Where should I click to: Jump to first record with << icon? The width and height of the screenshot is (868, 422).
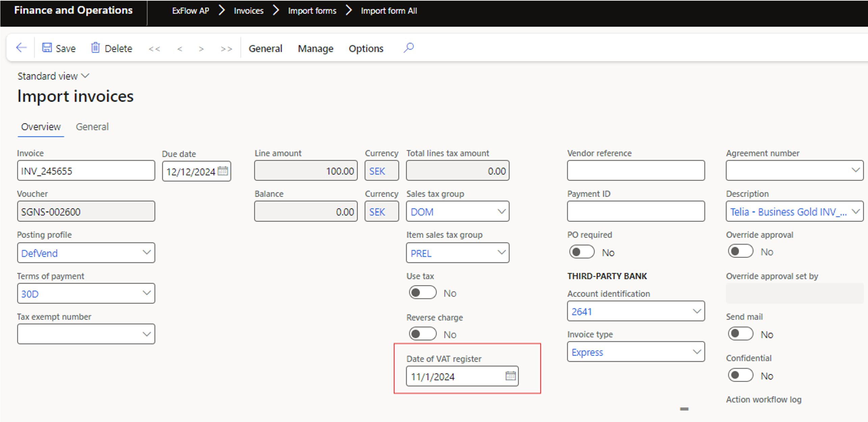[x=154, y=49]
